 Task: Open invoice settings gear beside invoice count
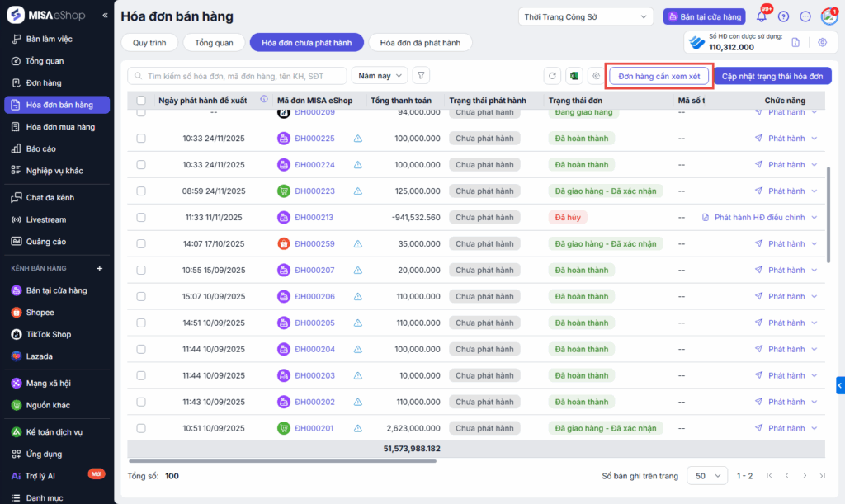click(822, 43)
